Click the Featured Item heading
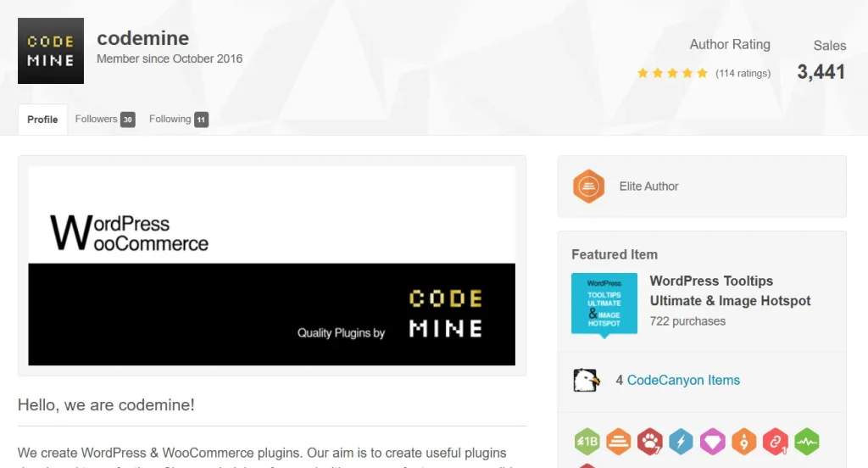The height and width of the screenshot is (468, 868). point(615,254)
